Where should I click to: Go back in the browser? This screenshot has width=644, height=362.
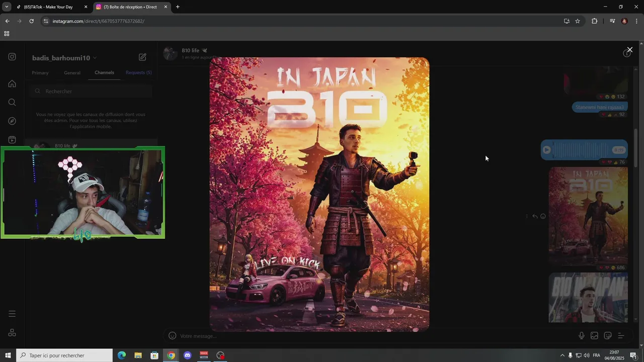point(7,21)
